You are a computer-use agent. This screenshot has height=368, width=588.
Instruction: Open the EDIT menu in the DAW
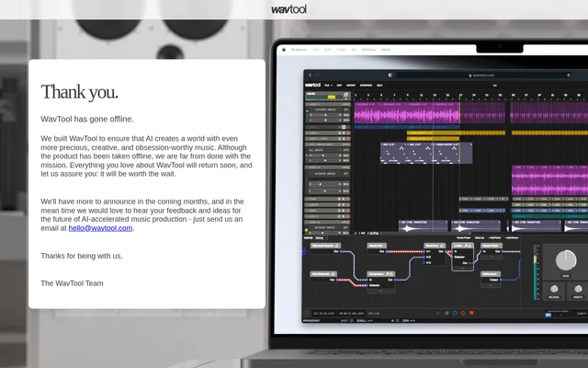pyautogui.click(x=339, y=86)
